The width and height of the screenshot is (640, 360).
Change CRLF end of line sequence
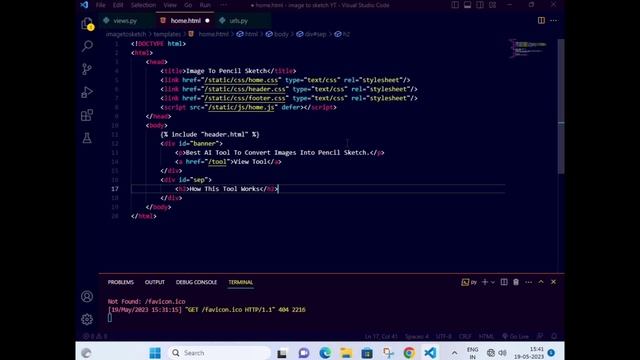point(465,336)
